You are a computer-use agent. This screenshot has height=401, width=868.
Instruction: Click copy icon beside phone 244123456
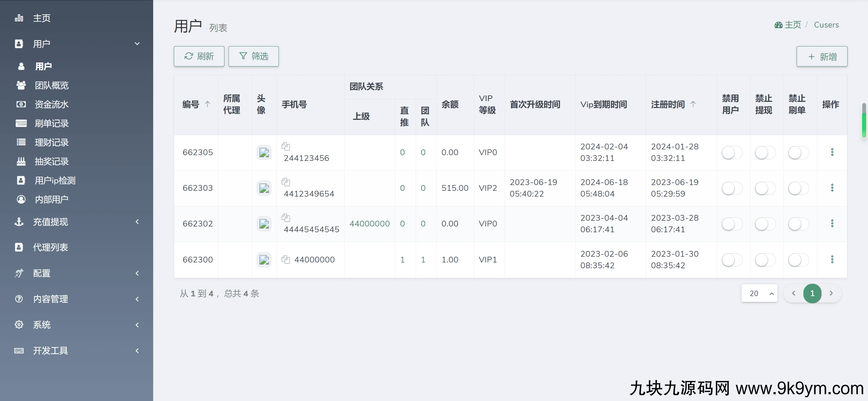(286, 146)
